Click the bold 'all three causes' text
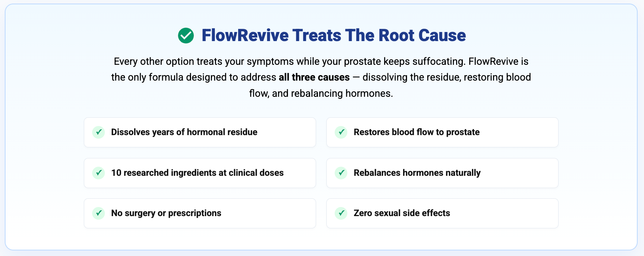The width and height of the screenshot is (644, 256). coord(314,77)
